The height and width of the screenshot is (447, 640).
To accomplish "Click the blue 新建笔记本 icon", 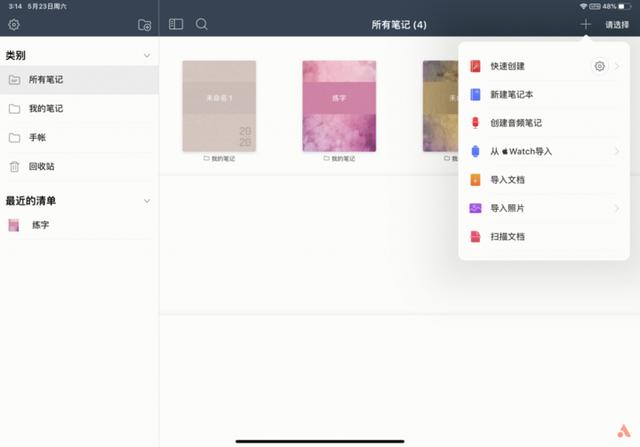I will click(x=475, y=95).
